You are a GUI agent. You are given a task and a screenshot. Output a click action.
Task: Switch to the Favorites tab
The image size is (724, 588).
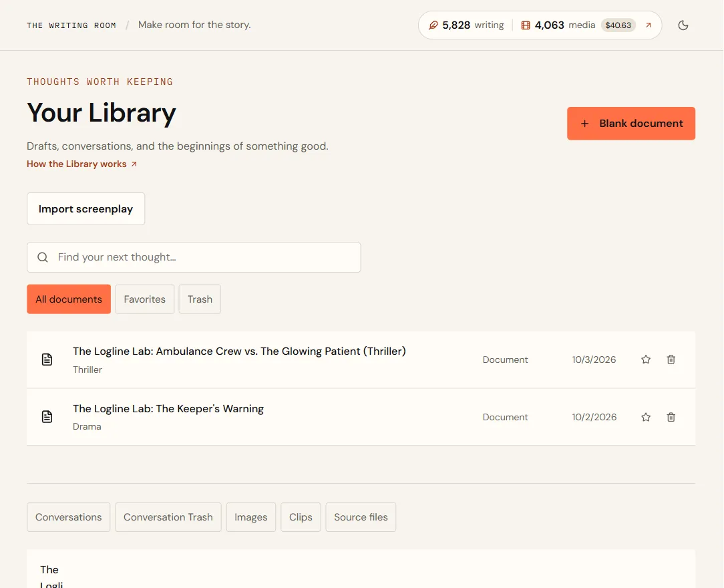coord(144,299)
